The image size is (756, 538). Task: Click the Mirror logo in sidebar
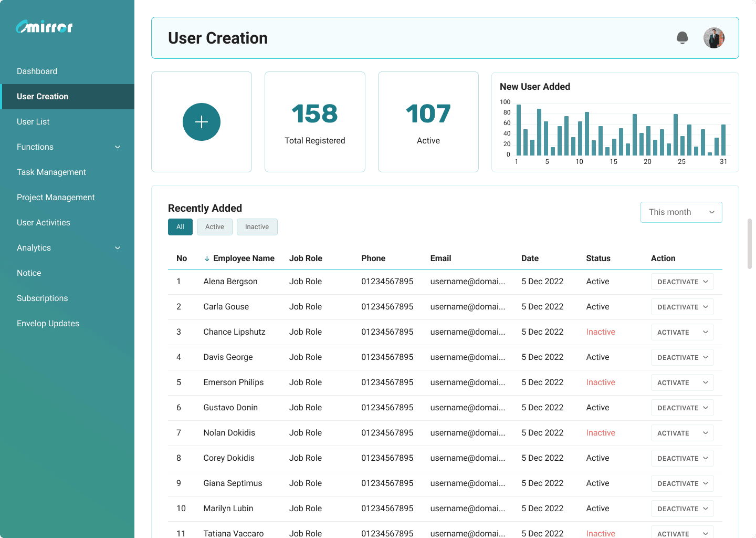point(45,27)
